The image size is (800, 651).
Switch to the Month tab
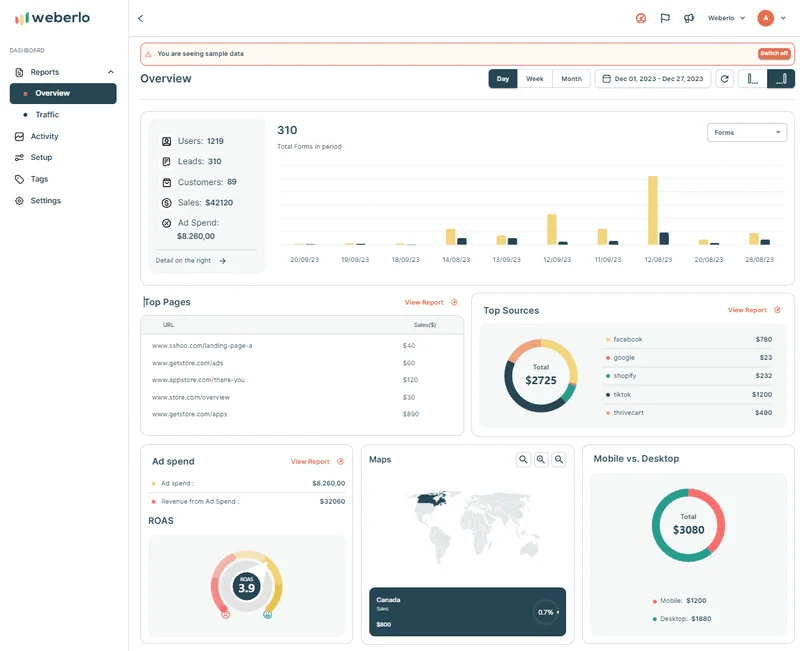point(570,77)
